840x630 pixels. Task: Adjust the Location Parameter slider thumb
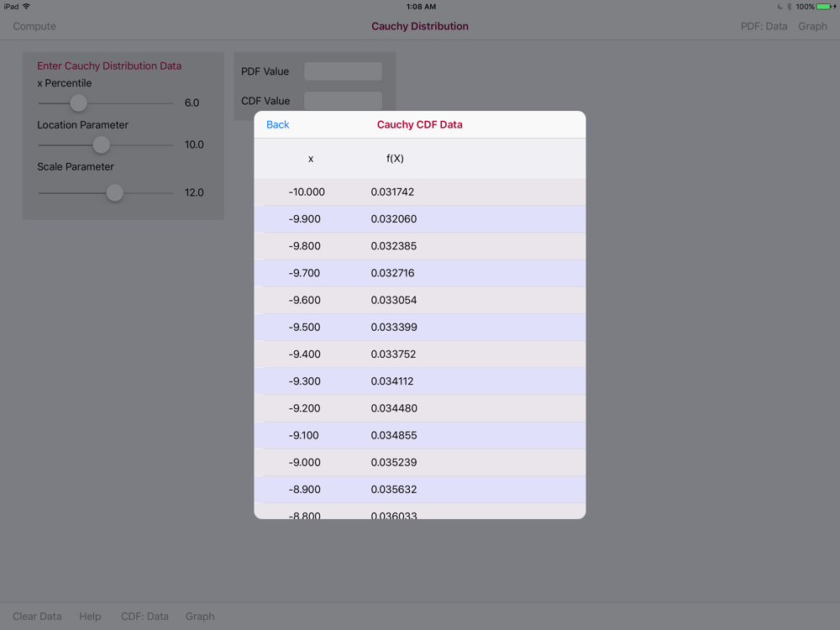point(101,144)
